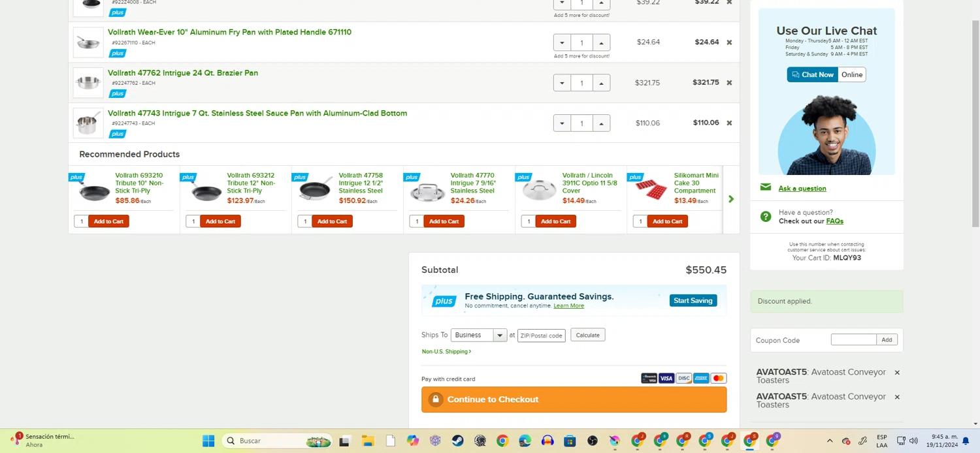Open Microsoft Edge from the taskbar
This screenshot has width=980, height=453.
tap(525, 441)
